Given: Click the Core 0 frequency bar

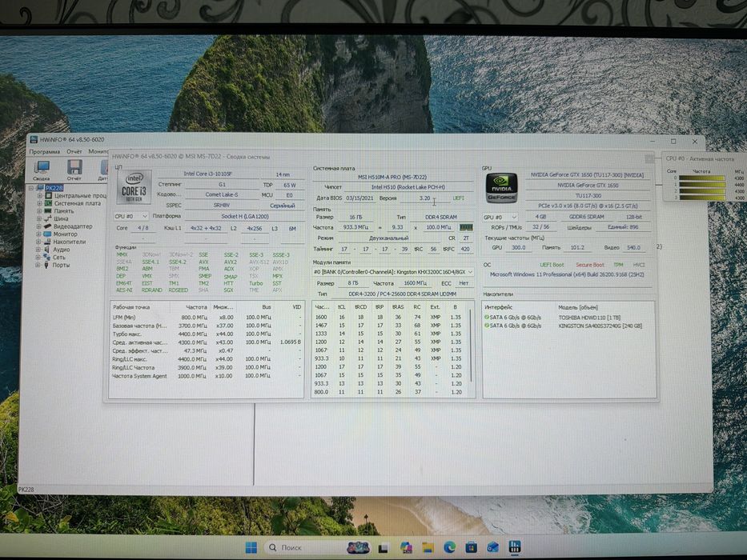Looking at the screenshot, I should (701, 178).
